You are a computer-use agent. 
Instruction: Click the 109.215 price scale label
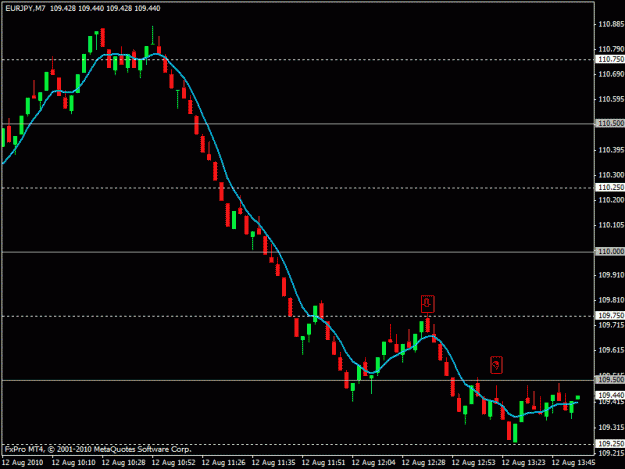point(611,453)
